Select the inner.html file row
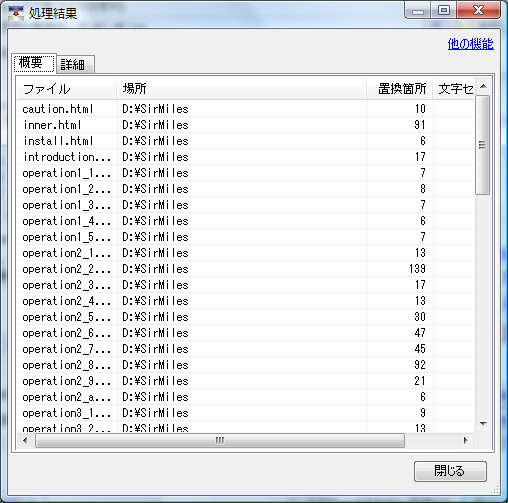This screenshot has width=508, height=503. 246,125
